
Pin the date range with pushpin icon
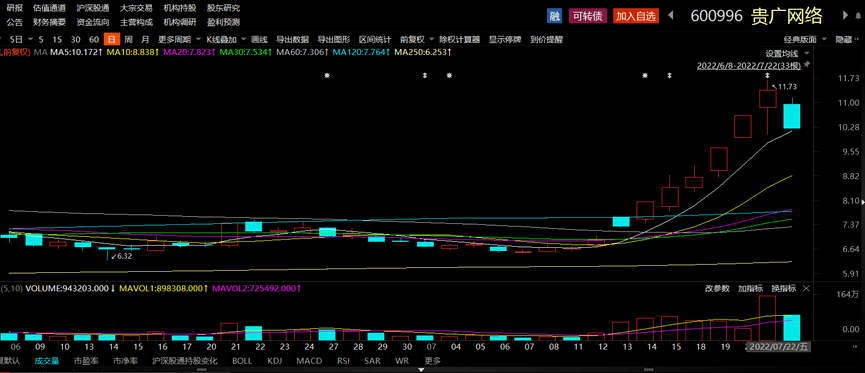tap(807, 65)
